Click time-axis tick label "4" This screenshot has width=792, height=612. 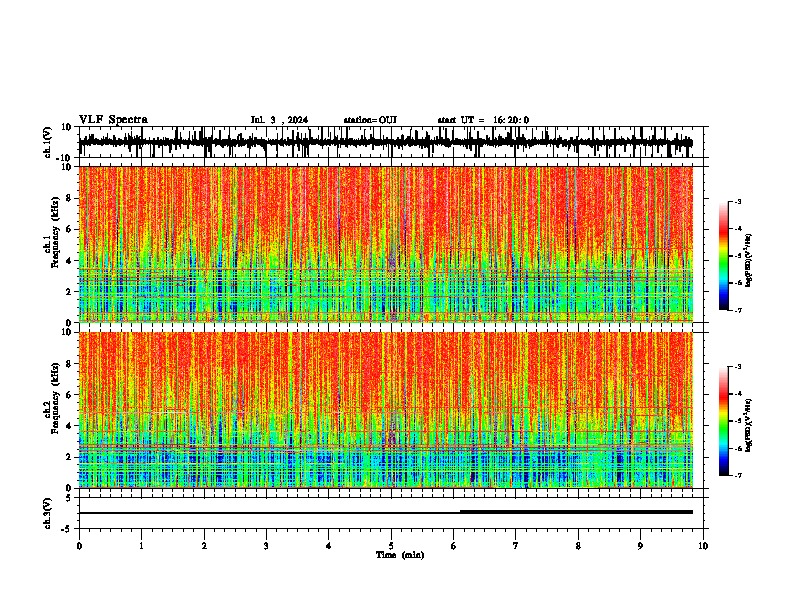coord(329,546)
